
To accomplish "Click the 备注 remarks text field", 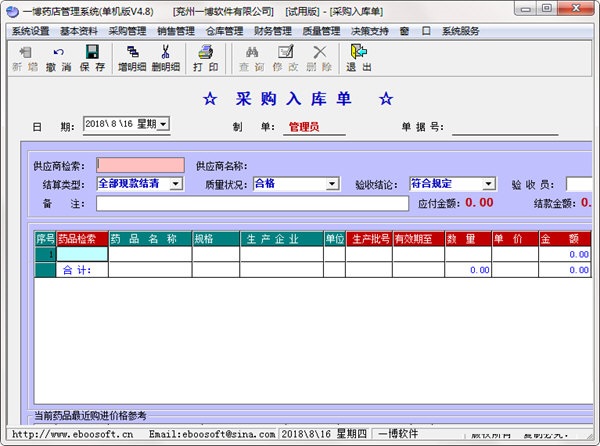I will [253, 203].
